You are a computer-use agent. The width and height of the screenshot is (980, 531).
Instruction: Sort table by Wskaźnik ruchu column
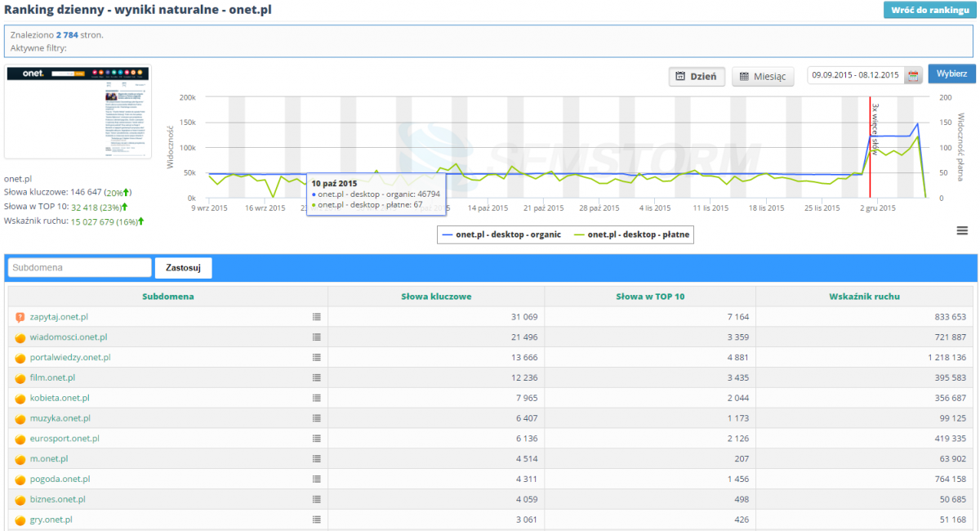point(863,296)
